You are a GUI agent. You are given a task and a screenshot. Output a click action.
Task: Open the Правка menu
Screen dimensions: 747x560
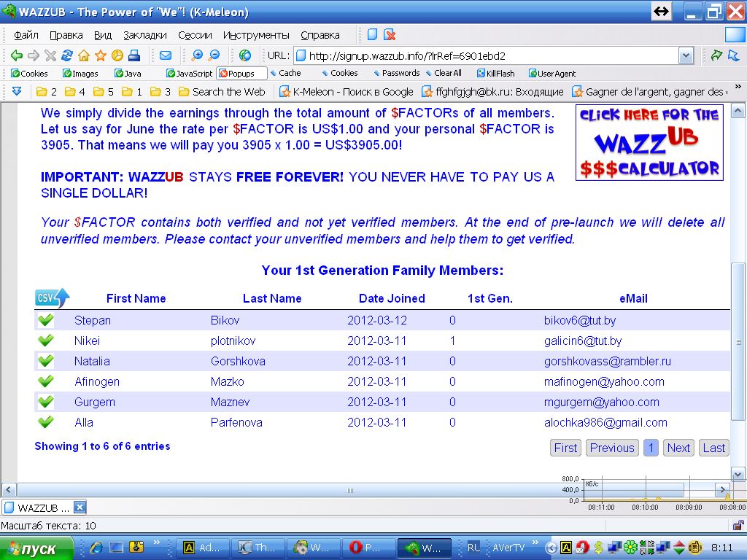pos(66,35)
